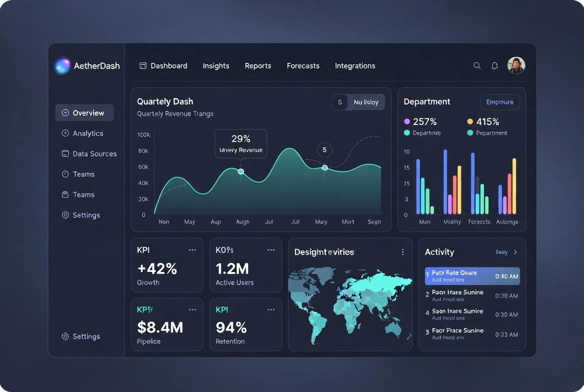Click the Data Sources sidebar icon
Screen dimensions: 584x392
coord(65,153)
